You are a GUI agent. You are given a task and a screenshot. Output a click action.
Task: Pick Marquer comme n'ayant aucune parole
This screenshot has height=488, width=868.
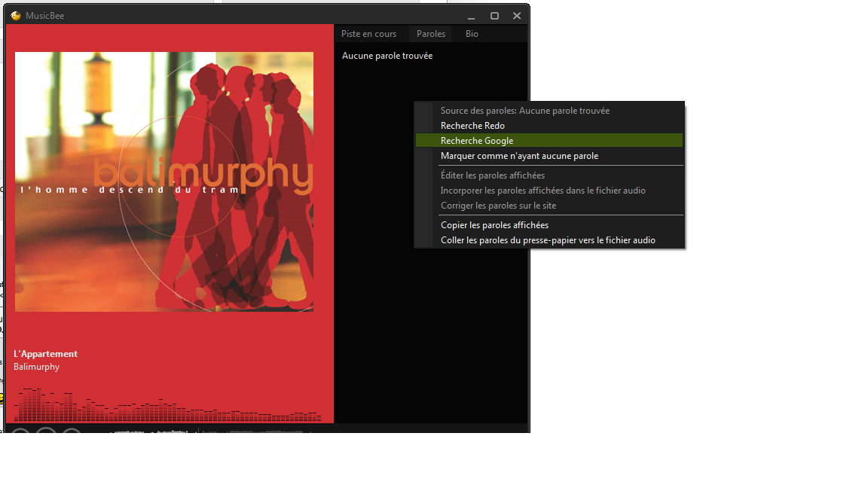549,156
